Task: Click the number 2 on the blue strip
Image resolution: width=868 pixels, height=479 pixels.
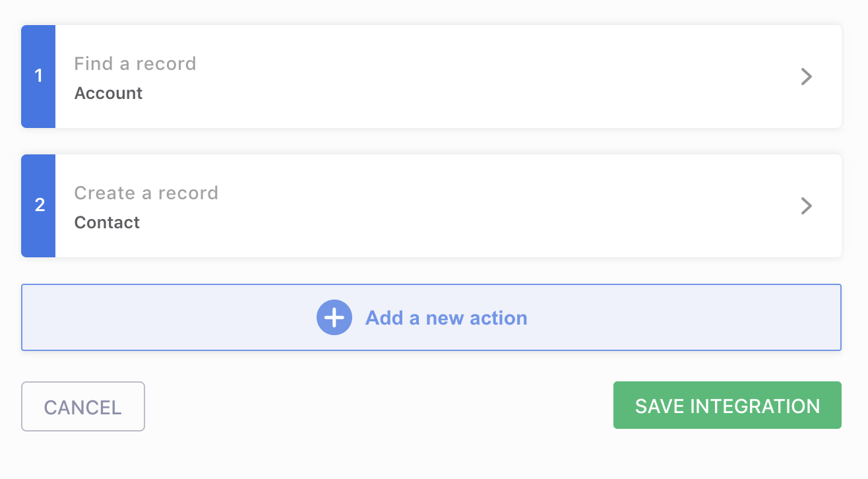Action: point(39,205)
